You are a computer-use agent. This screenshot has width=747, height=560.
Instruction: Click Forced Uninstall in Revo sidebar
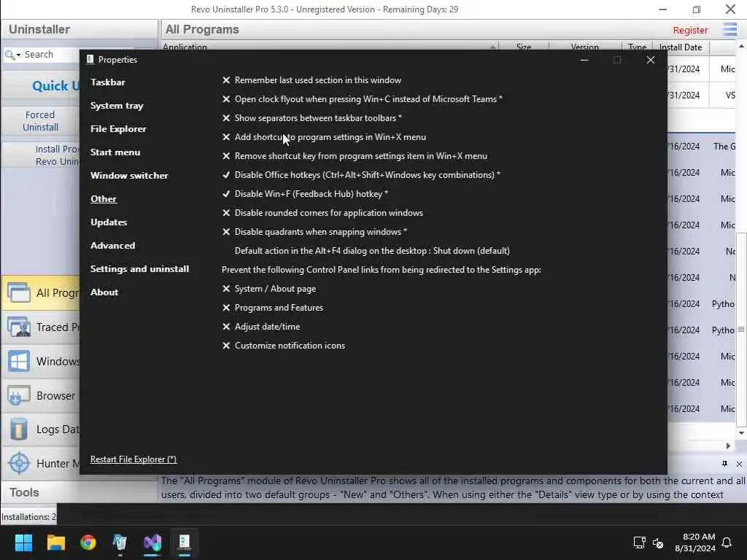coord(41,121)
